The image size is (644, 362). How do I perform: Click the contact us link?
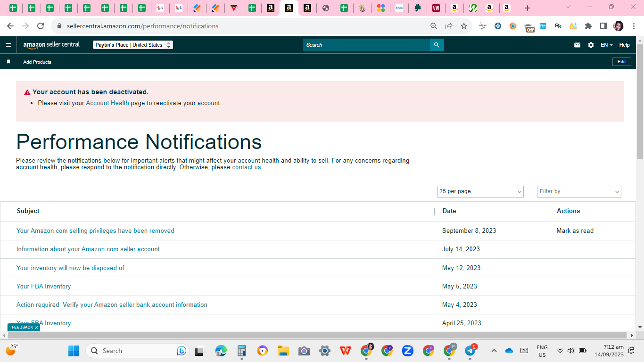[247, 167]
